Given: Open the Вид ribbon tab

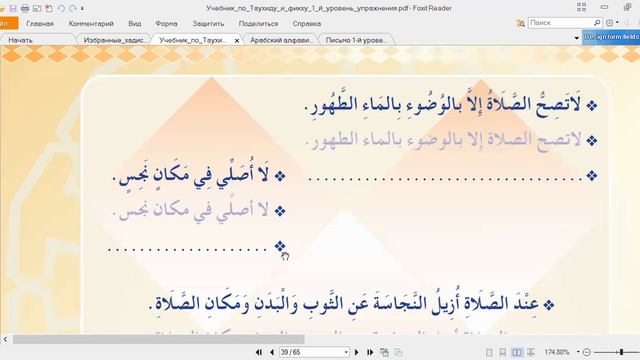Looking at the screenshot, I should tap(135, 24).
